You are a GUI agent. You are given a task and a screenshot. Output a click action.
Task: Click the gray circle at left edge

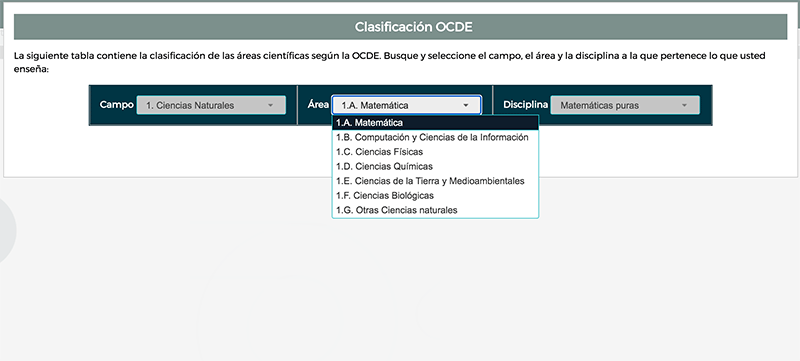[6, 231]
